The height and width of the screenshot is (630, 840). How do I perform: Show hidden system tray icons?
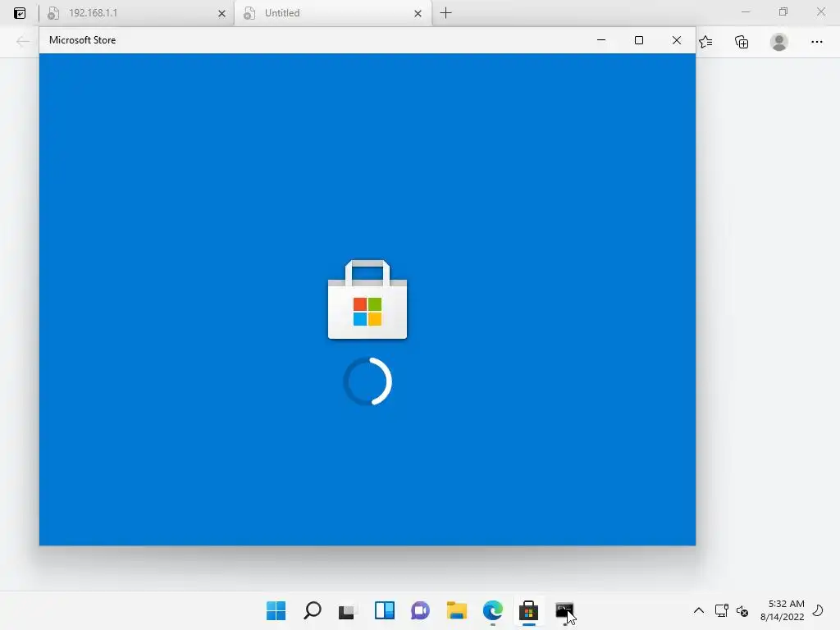(699, 610)
